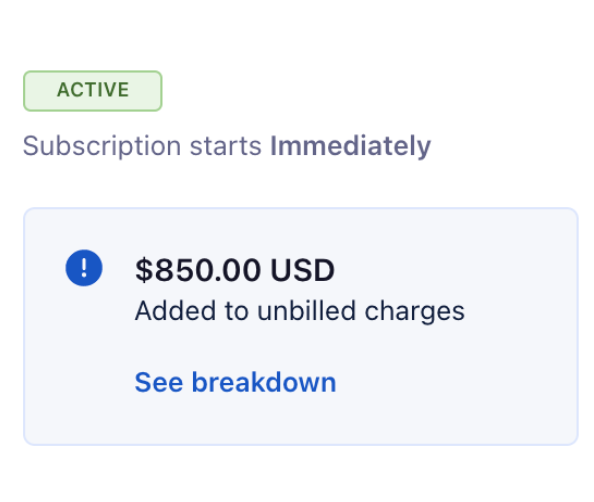The height and width of the screenshot is (502, 594).
Task: Click the word starts before Immediately
Action: pyautogui.click(x=225, y=147)
